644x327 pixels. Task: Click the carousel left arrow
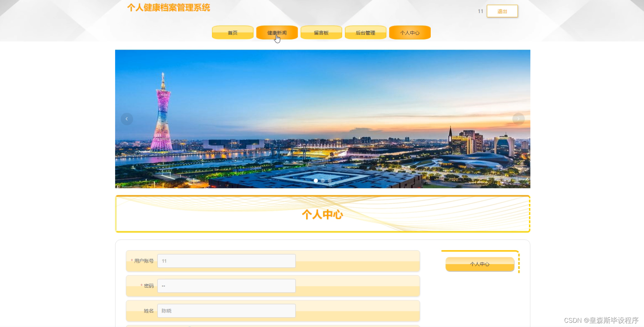[127, 119]
